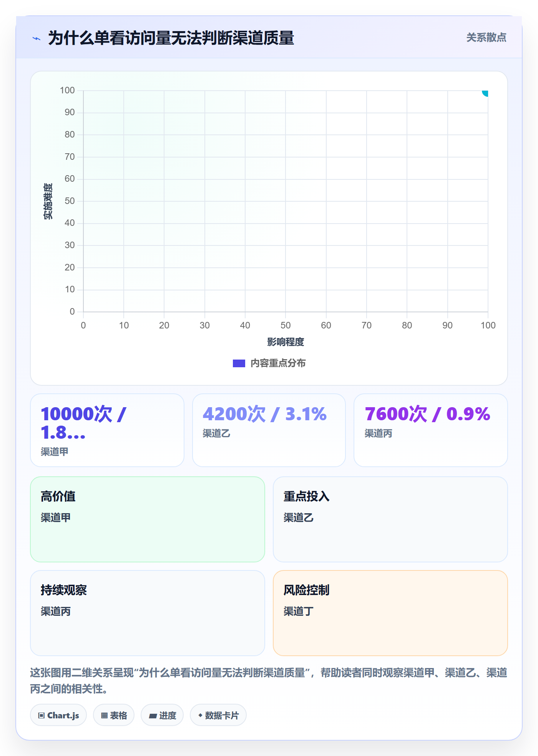Click the 渠道丙 label under 7600次

pyautogui.click(x=379, y=433)
